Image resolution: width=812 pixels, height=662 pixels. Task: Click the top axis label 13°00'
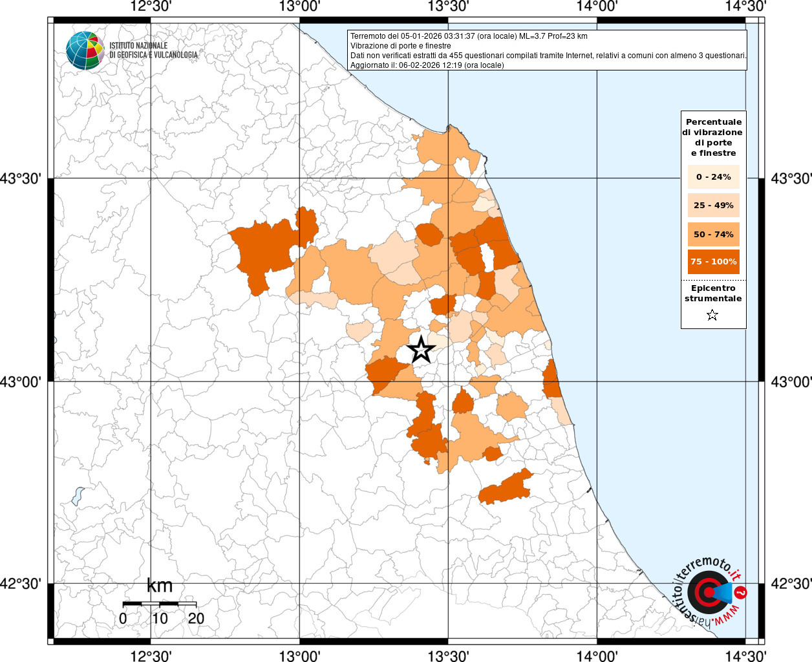click(x=299, y=6)
